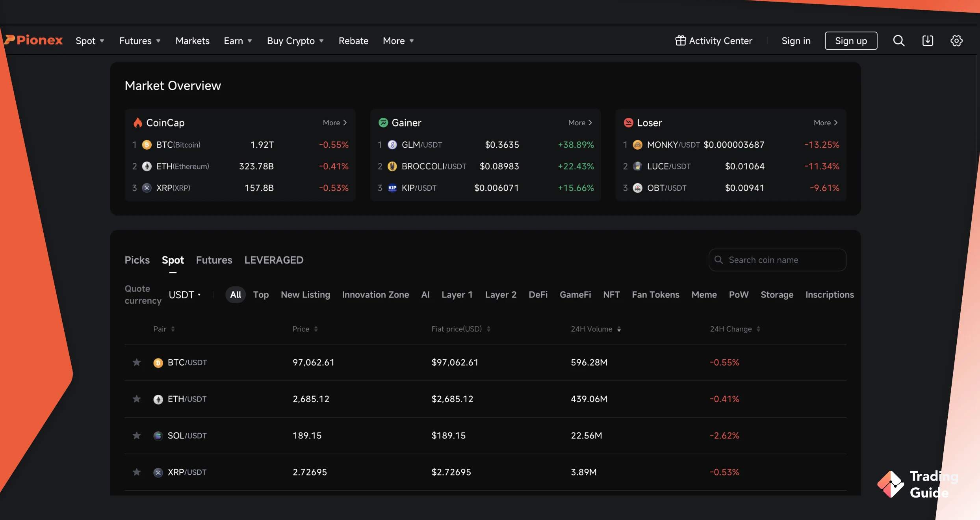Click the Bitcoin icon in CoinCap list
The image size is (980, 520).
tap(147, 145)
